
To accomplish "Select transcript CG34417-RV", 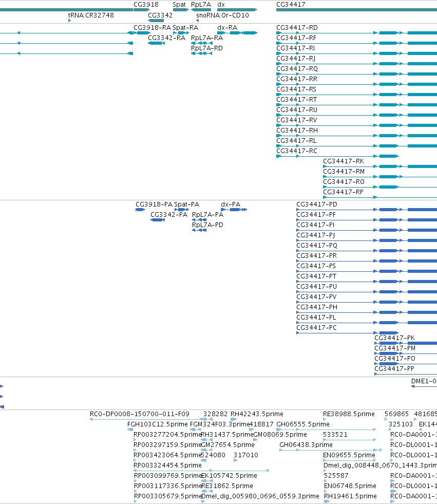I will click(x=297, y=120).
